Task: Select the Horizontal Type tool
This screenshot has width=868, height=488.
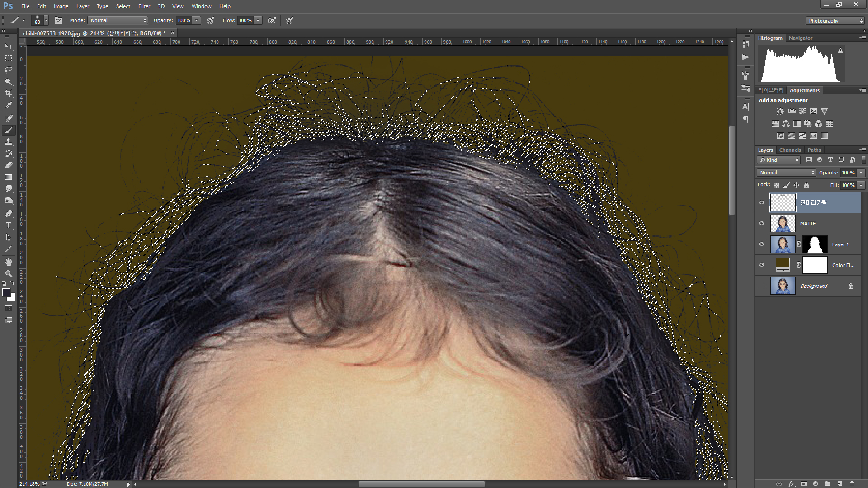Action: click(9, 225)
